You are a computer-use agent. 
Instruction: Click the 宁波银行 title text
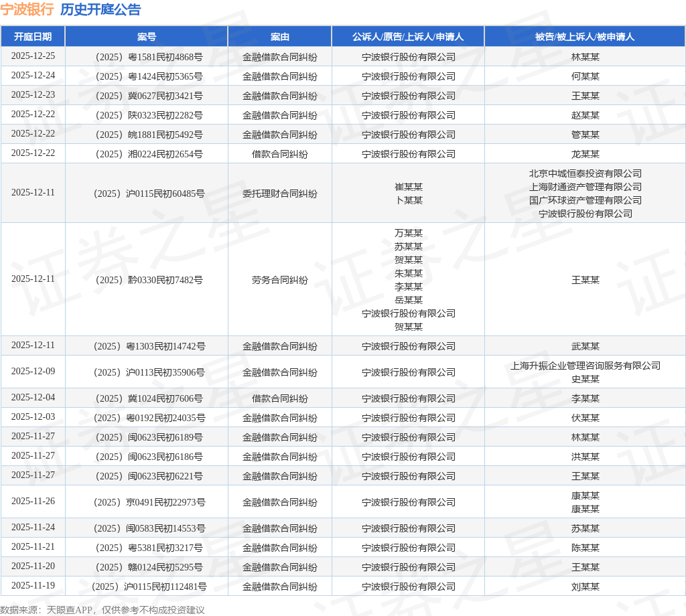pyautogui.click(x=27, y=9)
